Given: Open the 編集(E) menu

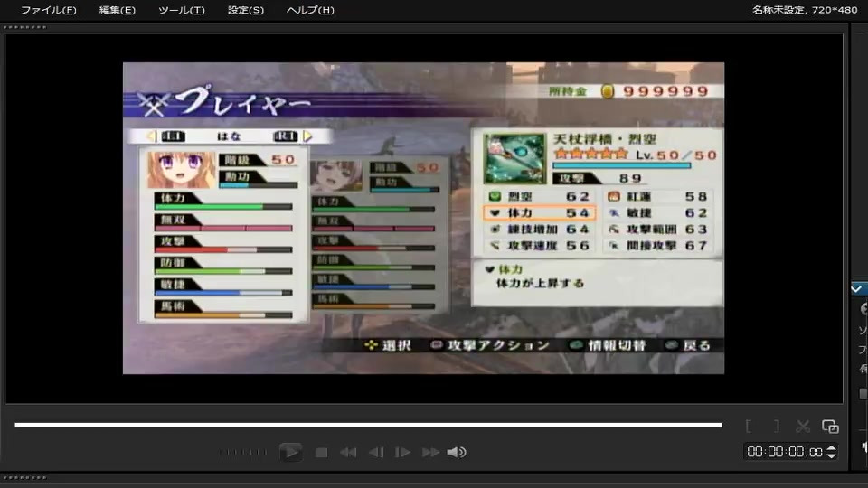Looking at the screenshot, I should [117, 10].
